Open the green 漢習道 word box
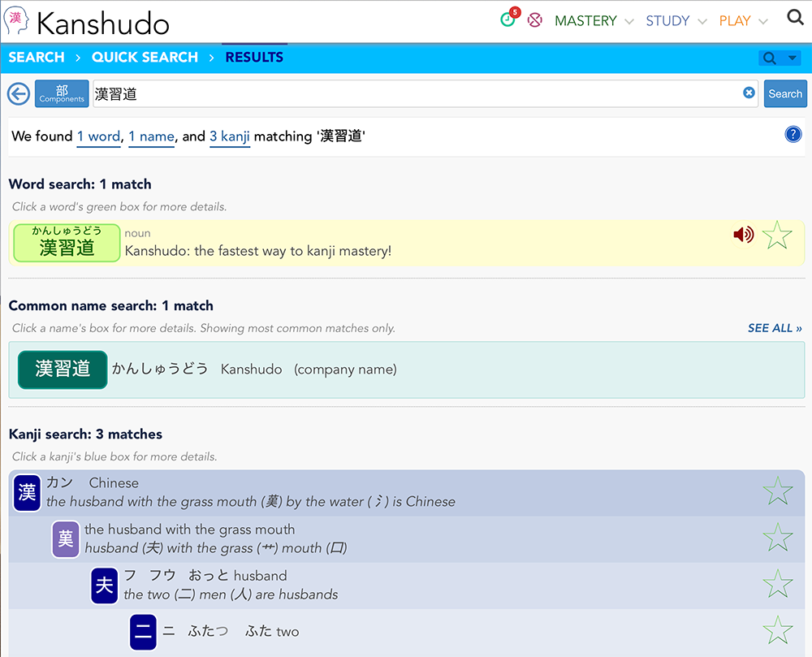This screenshot has height=657, width=812. tap(67, 243)
